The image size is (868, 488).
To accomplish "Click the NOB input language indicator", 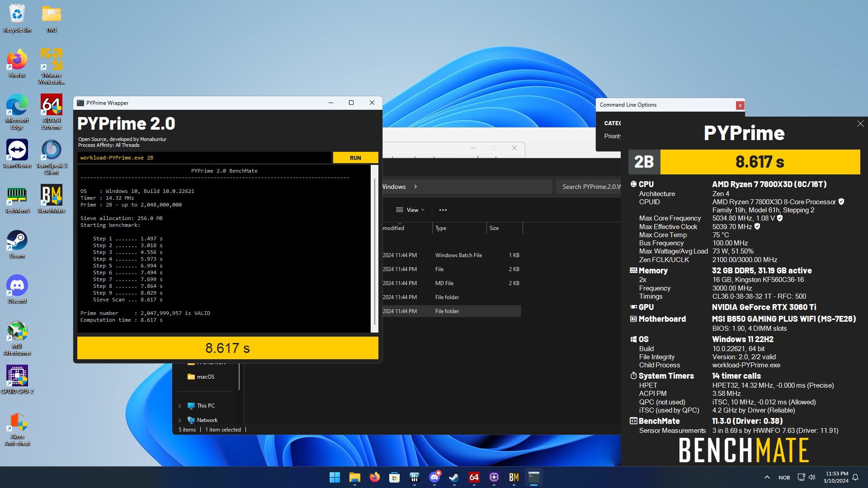I will [x=784, y=478].
